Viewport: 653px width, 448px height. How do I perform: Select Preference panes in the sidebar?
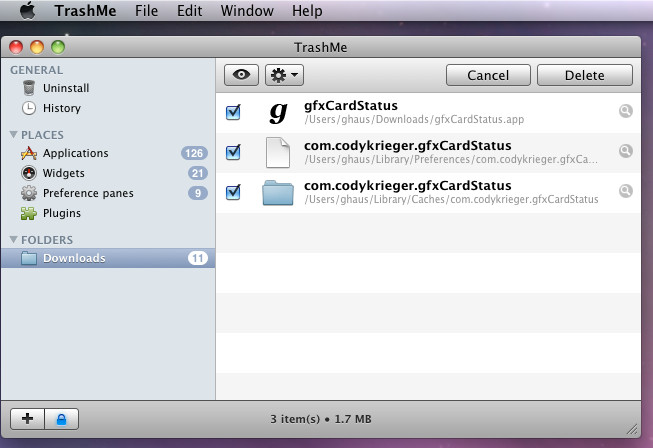[x=108, y=193]
